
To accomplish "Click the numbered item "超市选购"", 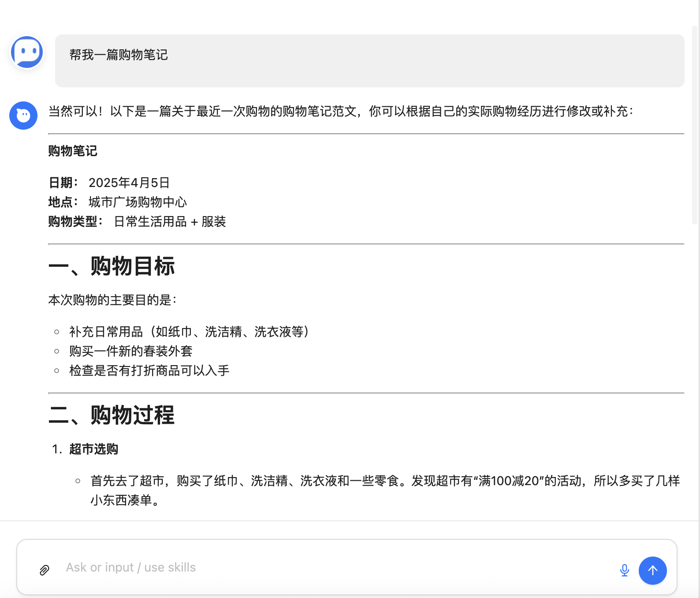I will pyautogui.click(x=93, y=449).
